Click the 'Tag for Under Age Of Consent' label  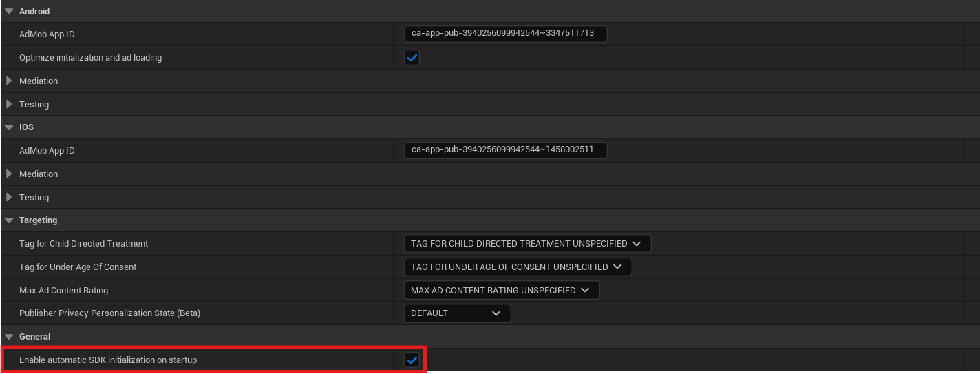pyautogui.click(x=78, y=267)
